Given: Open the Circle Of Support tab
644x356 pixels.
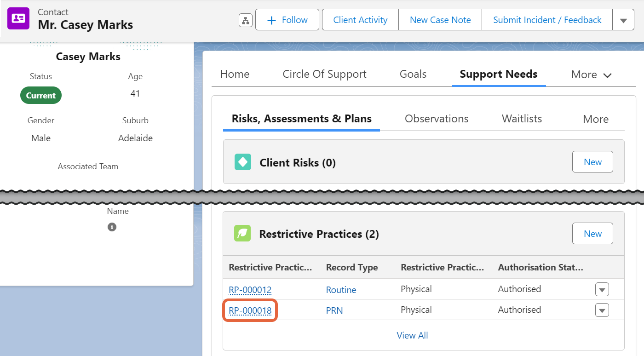Looking at the screenshot, I should (324, 74).
